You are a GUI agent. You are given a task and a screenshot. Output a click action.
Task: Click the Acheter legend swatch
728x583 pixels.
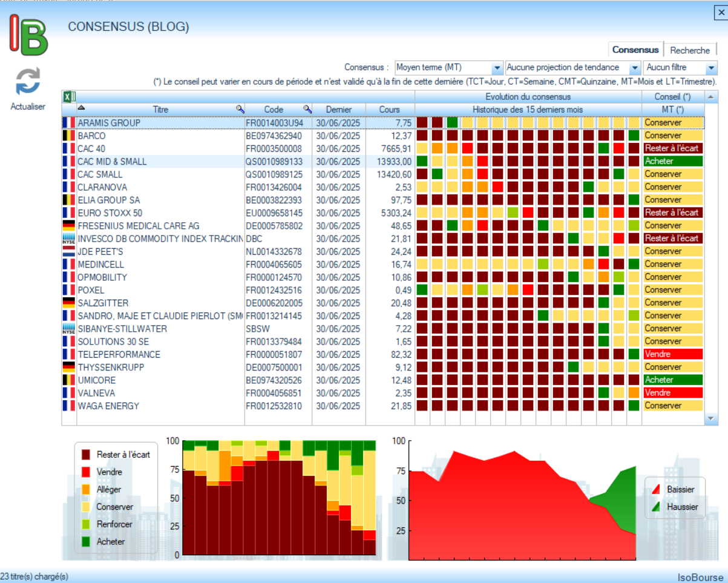pos(86,542)
